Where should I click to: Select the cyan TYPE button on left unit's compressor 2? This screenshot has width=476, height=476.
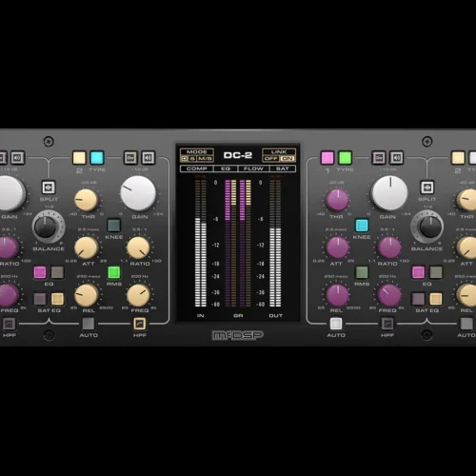point(97,158)
